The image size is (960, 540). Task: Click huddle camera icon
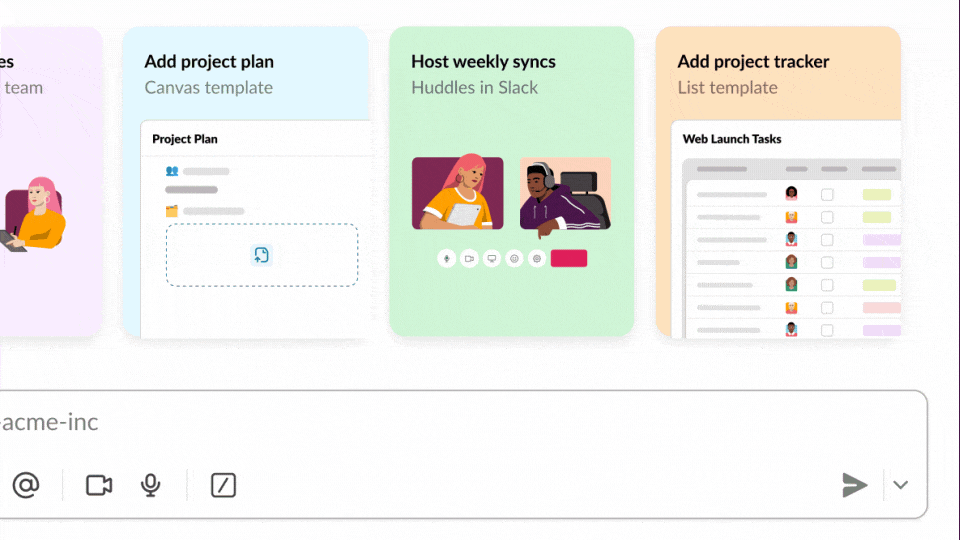469,258
